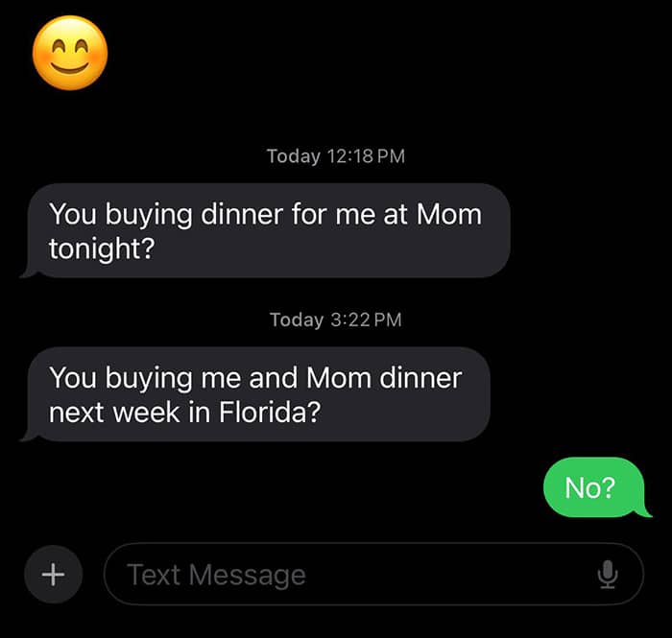Click 'Mom' in the 12:18 PM message
672x638 pixels.
[x=448, y=213]
